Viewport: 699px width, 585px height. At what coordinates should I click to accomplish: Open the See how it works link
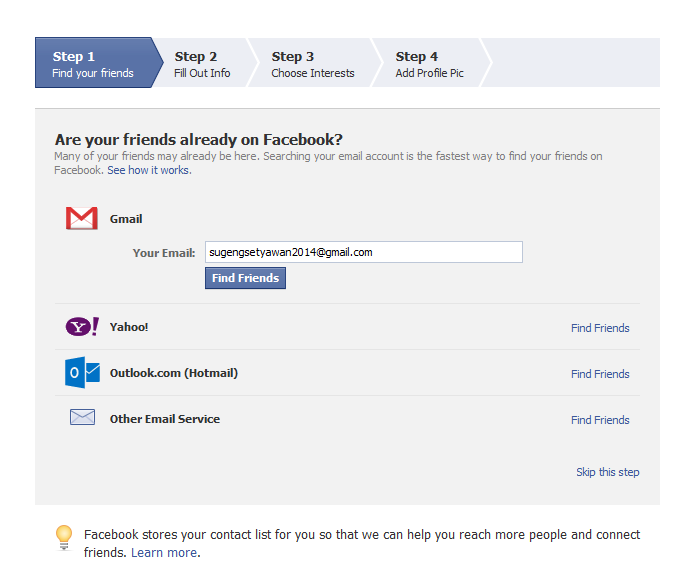click(x=149, y=170)
